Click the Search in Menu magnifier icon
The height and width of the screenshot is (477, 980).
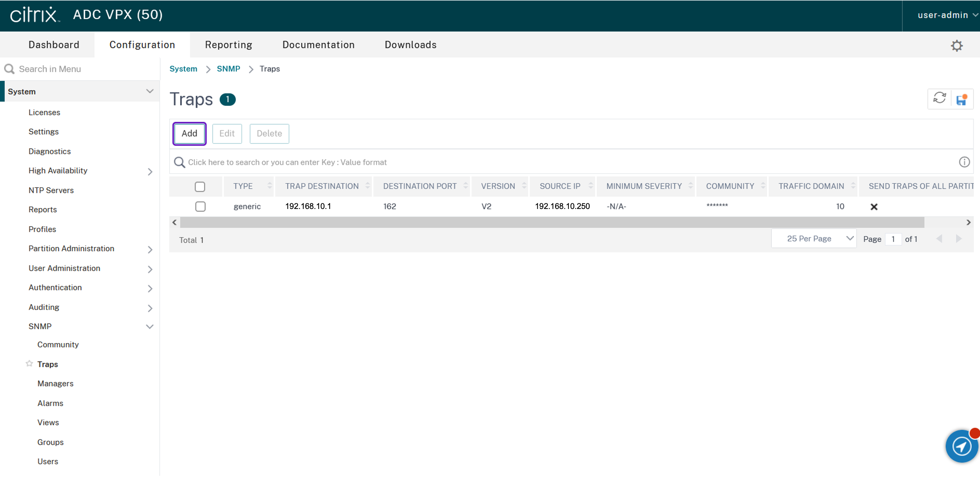click(x=9, y=69)
